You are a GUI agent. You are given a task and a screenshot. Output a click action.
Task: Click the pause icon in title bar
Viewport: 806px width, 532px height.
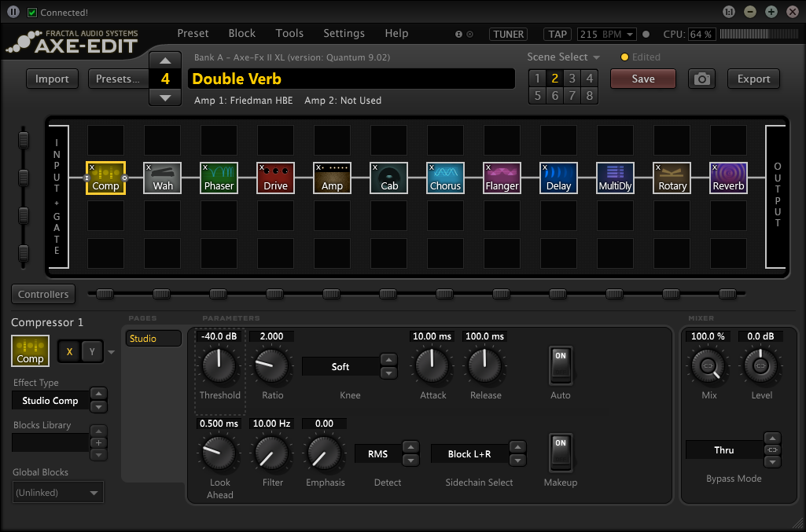(13, 12)
